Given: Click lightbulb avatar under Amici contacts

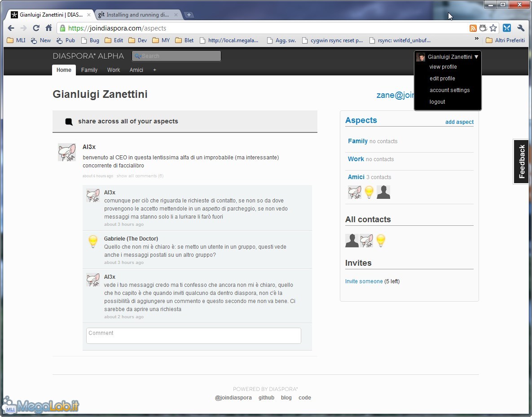Looking at the screenshot, I should pos(369,192).
